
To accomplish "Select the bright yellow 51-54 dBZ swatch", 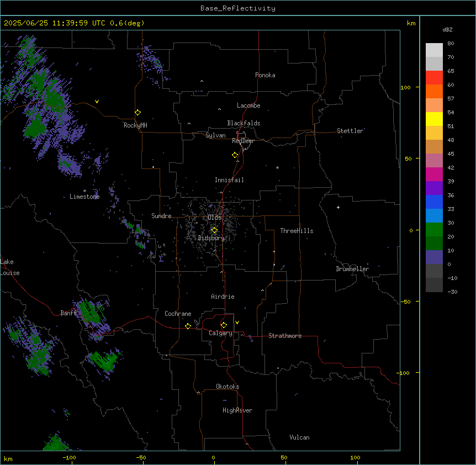I will pyautogui.click(x=434, y=119).
